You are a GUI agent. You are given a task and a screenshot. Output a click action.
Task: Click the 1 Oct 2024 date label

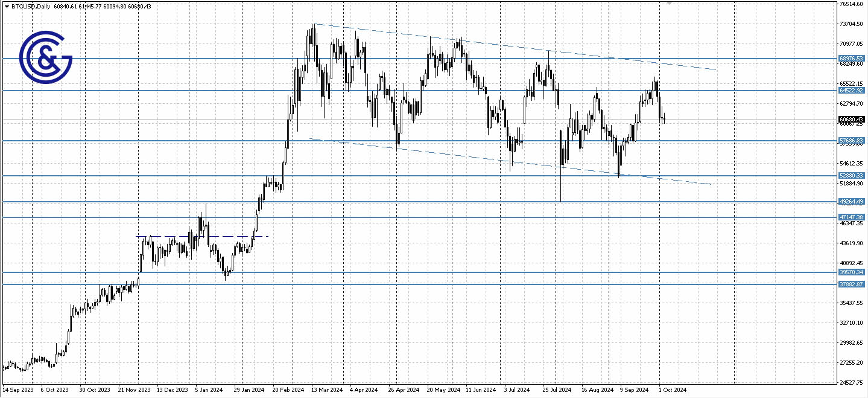pyautogui.click(x=672, y=390)
